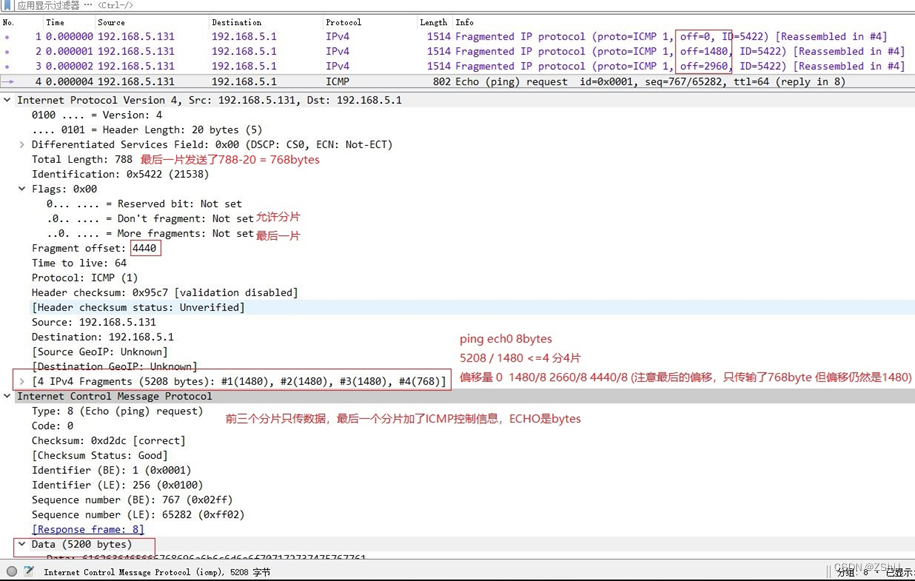Screen dimensions: 915x581
Task: Sort by the Destination column header
Action: pos(236,22)
